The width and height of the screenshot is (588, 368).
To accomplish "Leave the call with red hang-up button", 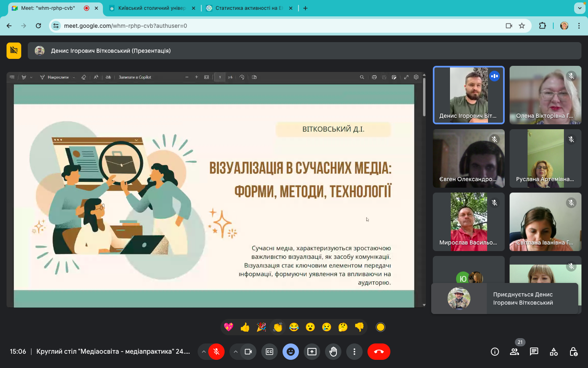I will click(379, 352).
